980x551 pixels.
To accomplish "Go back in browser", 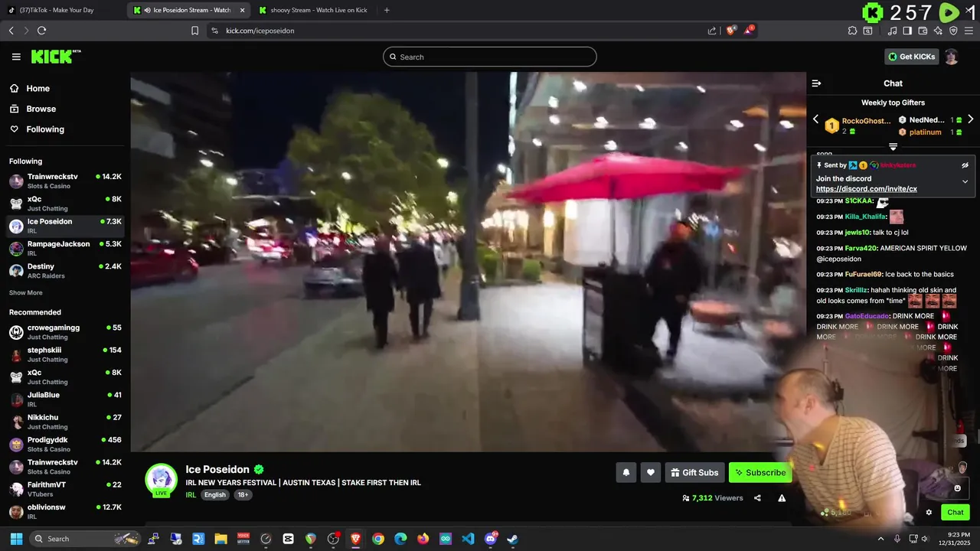I will 11,31.
